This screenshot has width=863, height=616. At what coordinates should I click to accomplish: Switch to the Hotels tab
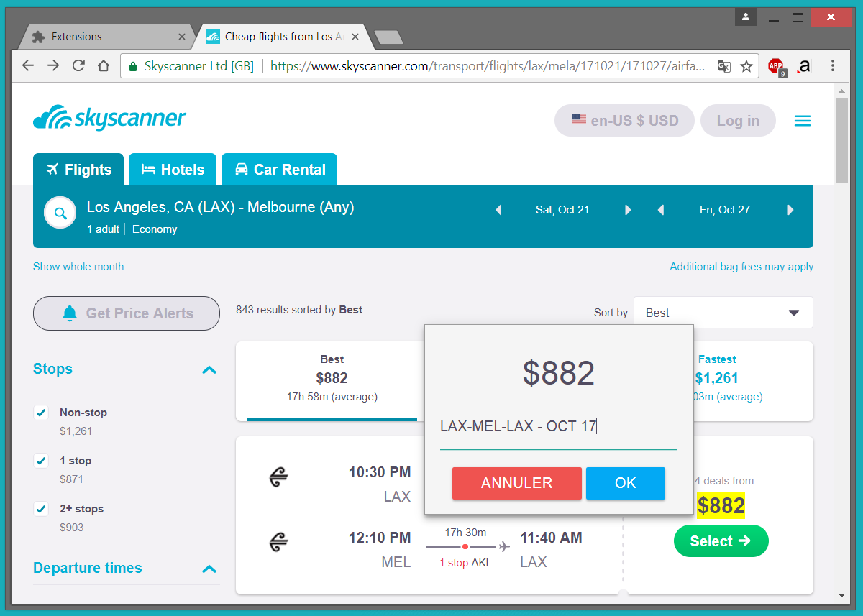coord(173,170)
